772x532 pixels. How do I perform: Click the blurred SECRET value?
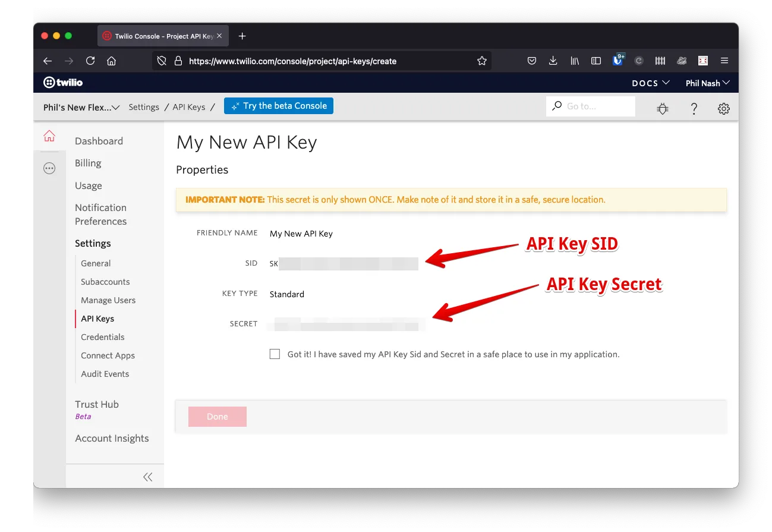click(x=346, y=324)
